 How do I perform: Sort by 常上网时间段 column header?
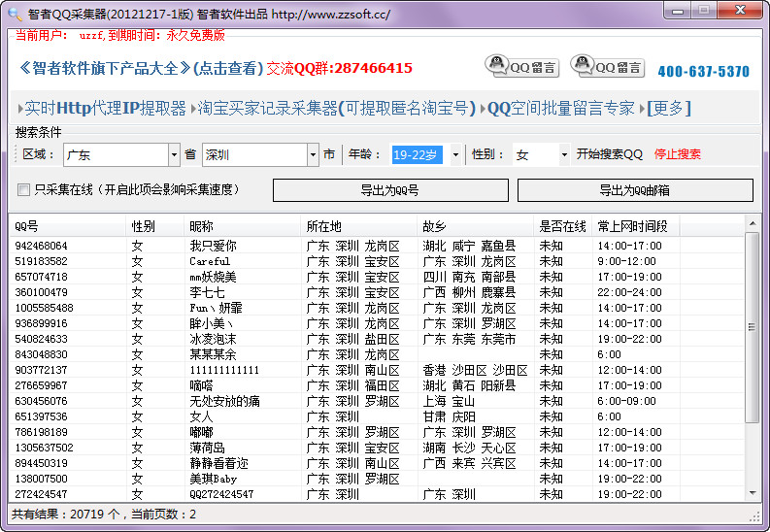coord(636,226)
